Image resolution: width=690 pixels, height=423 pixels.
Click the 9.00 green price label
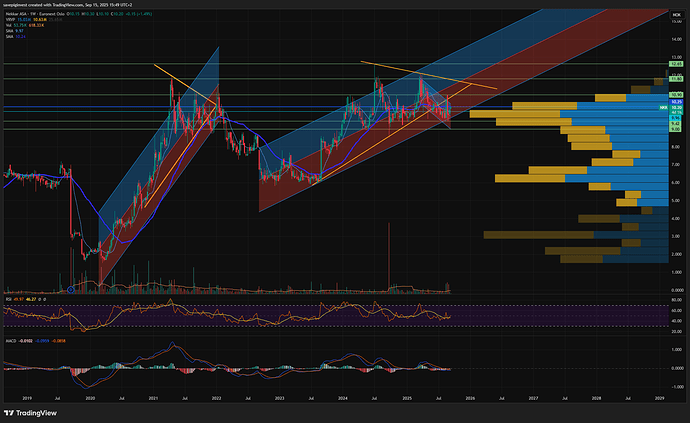pyautogui.click(x=676, y=129)
